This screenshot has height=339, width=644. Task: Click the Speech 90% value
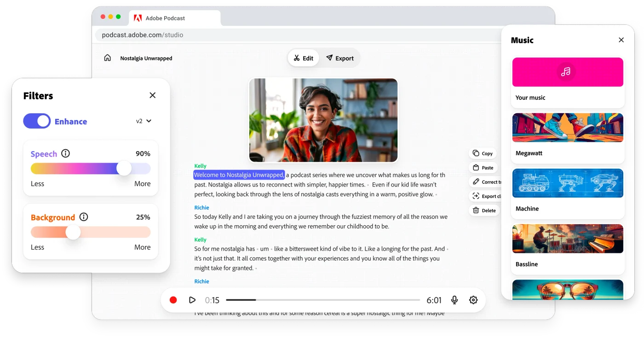tap(143, 153)
